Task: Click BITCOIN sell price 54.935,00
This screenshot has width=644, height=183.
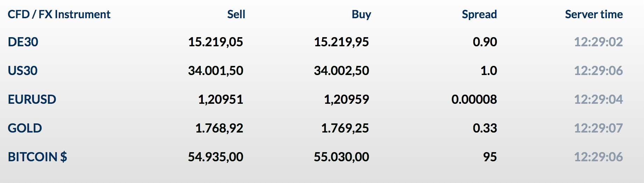Action: pos(215,157)
